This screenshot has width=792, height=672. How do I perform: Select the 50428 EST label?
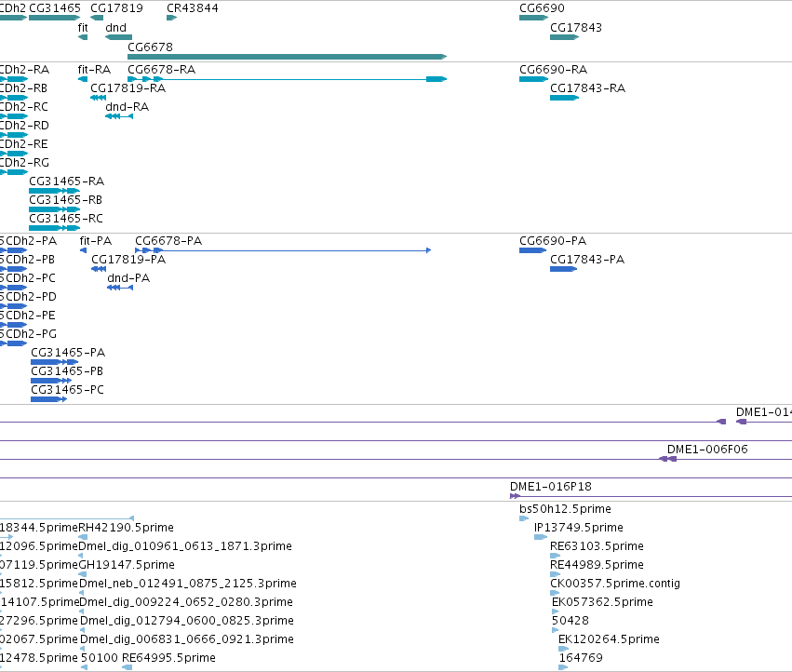click(x=571, y=621)
